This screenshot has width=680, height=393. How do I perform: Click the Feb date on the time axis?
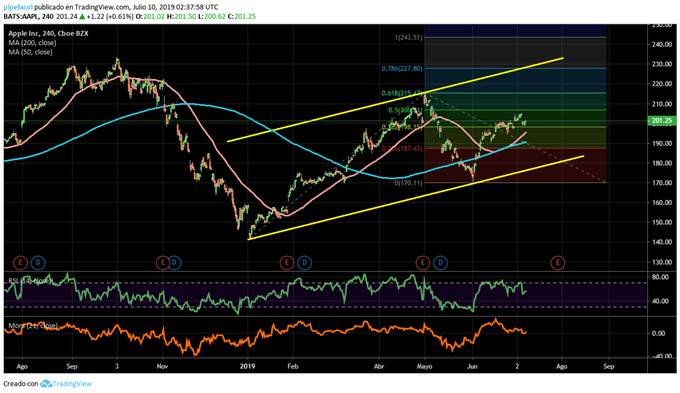coord(293,367)
